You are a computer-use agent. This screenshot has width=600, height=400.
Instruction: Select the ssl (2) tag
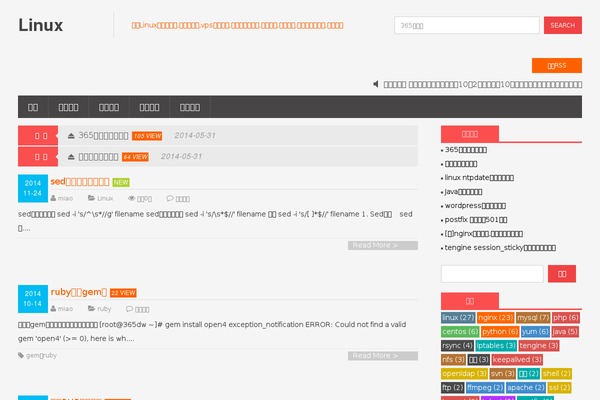coord(559,388)
